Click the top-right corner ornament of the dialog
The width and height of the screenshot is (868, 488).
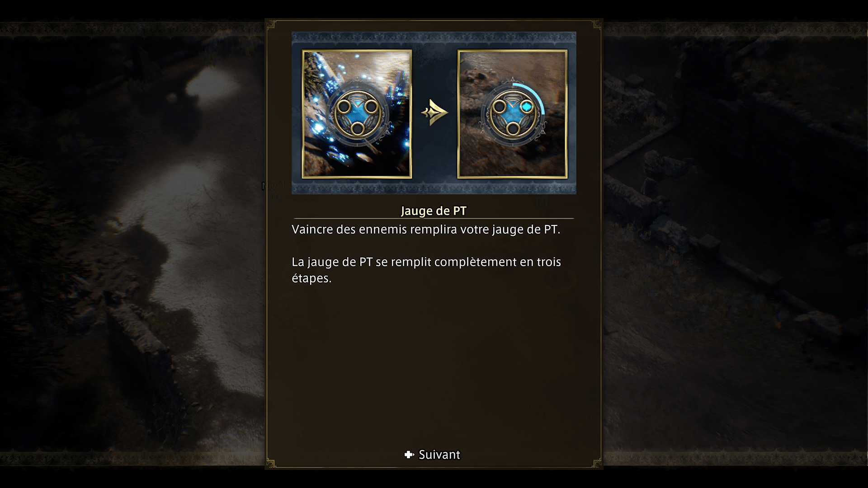click(597, 24)
